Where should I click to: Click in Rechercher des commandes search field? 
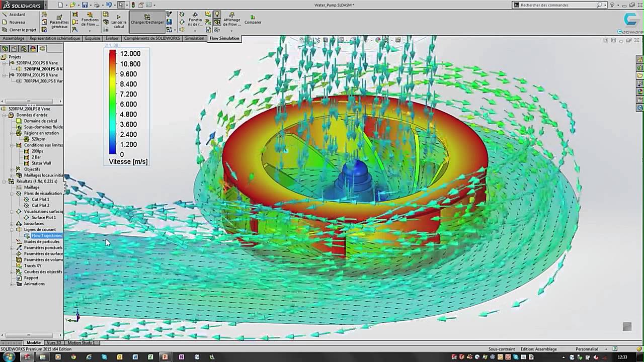pos(557,5)
